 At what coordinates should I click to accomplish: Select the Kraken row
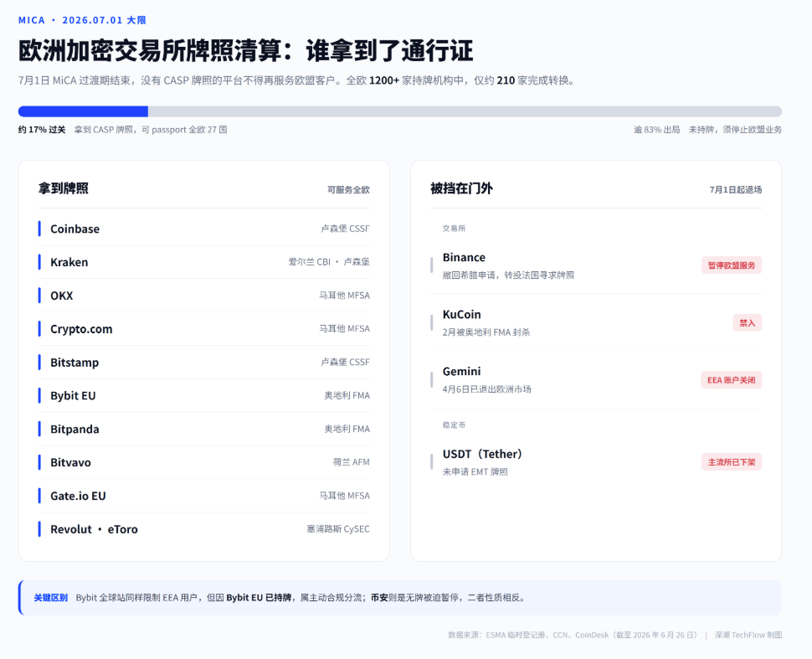tap(204, 262)
